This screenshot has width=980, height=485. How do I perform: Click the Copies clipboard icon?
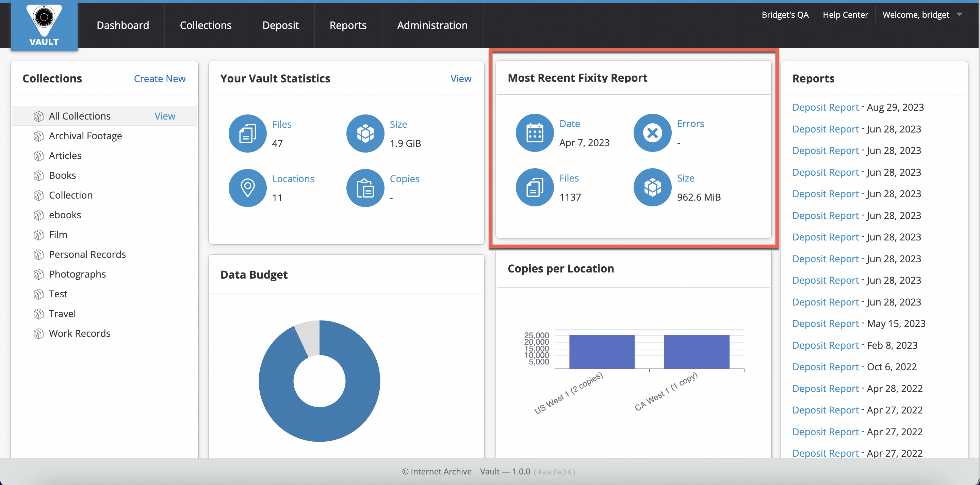point(365,188)
